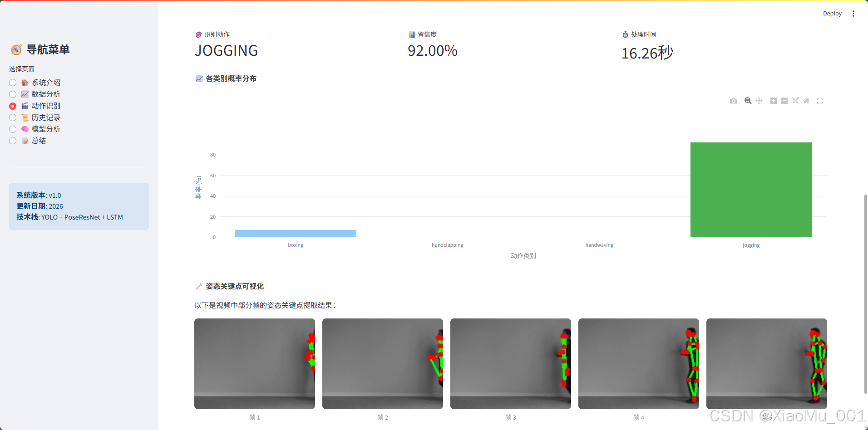868x430 pixels.
Task: Click the JOGGING recognized action value
Action: [226, 51]
